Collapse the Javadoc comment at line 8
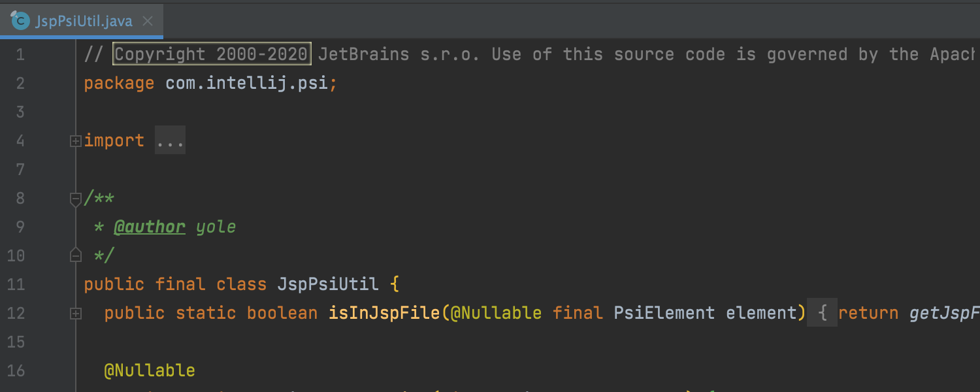980x392 pixels. tap(76, 199)
